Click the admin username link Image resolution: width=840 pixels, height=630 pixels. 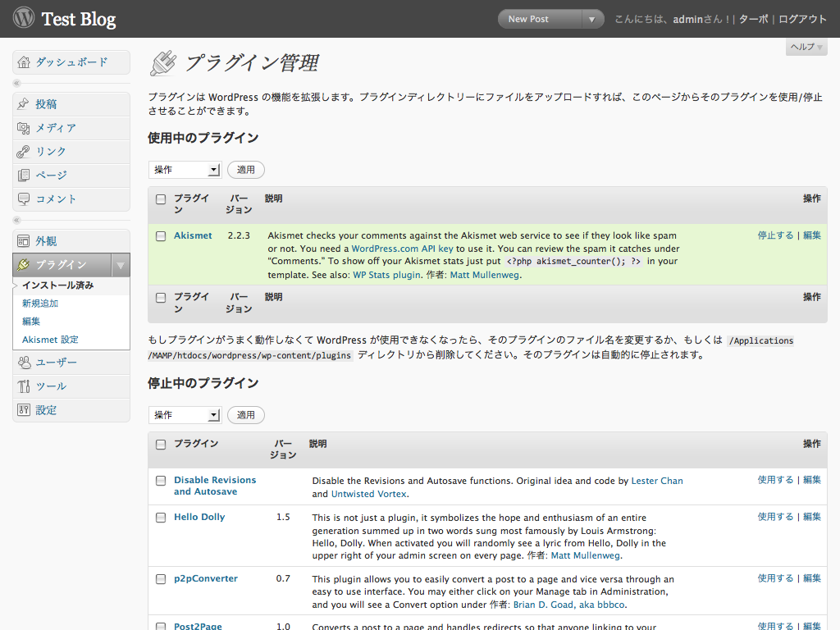[688, 20]
